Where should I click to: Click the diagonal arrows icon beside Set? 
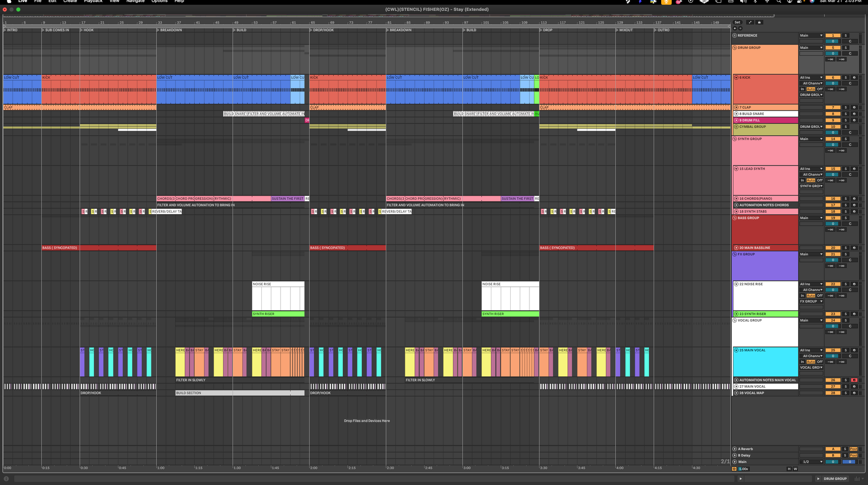(x=750, y=22)
